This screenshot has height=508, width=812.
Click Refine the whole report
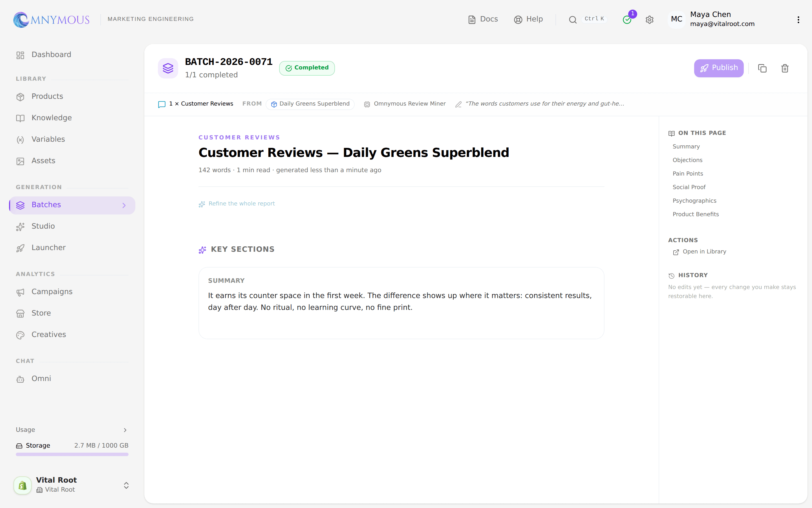[x=237, y=203]
